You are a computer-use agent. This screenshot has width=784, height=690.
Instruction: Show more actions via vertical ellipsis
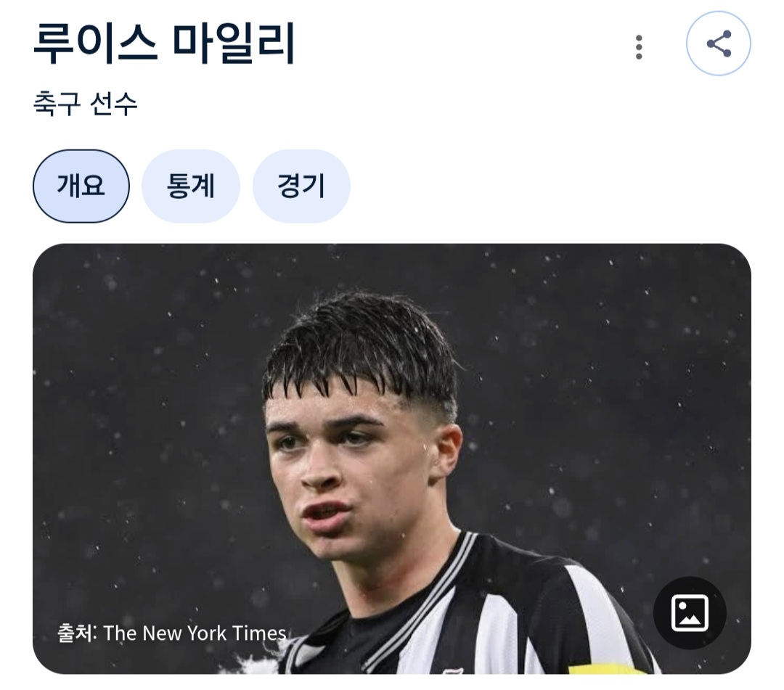[x=639, y=47]
